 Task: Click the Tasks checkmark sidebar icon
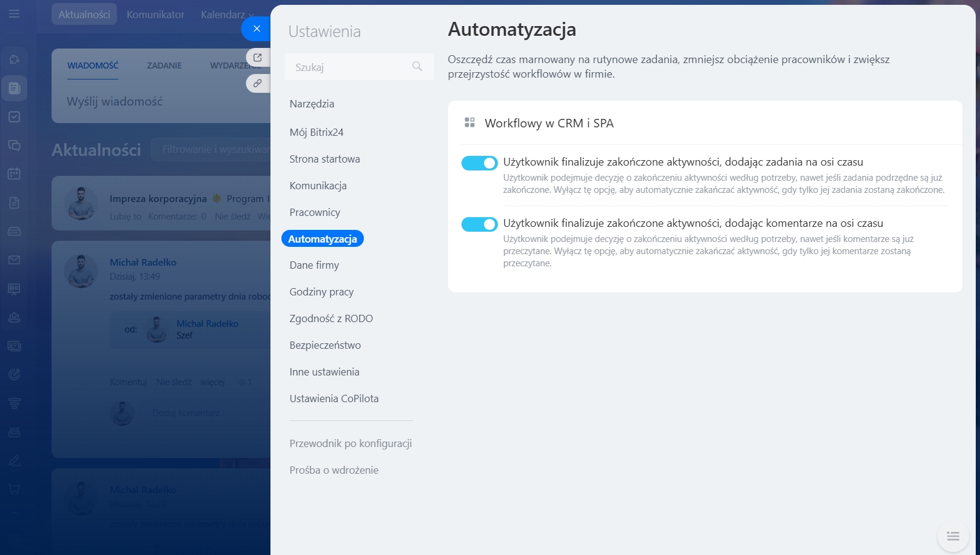pyautogui.click(x=14, y=117)
